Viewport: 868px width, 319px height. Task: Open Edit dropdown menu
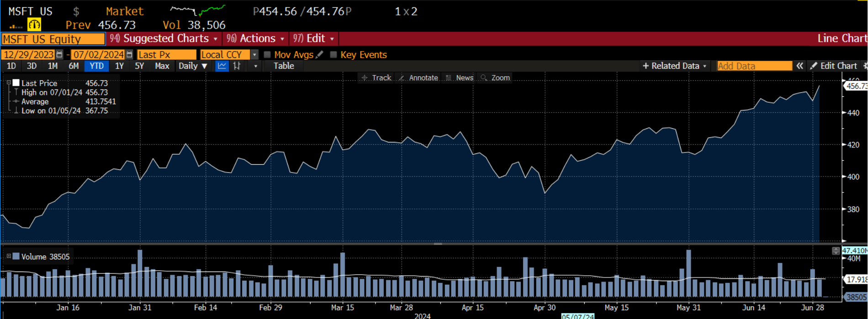tap(313, 39)
